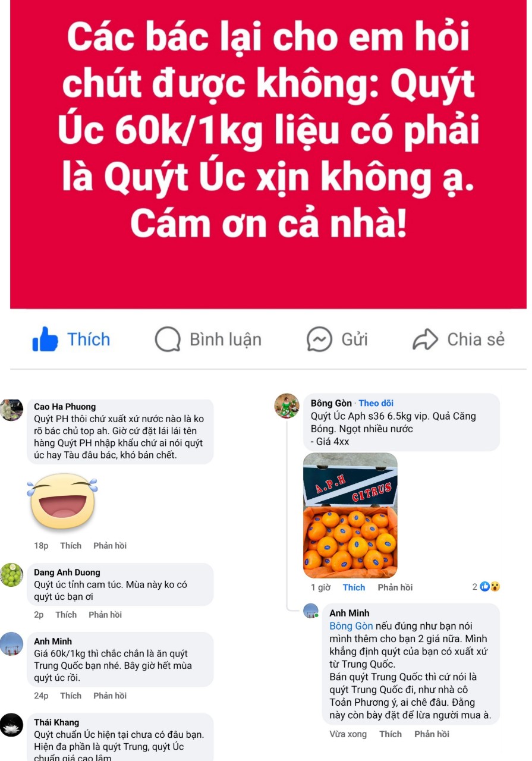The width and height of the screenshot is (532, 761).
Task: Open Dang Anh Duong's avatar
Action: pos(11,575)
